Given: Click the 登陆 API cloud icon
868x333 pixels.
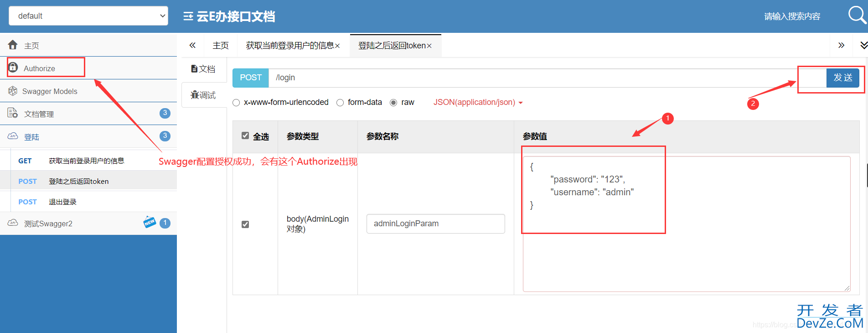Looking at the screenshot, I should [x=13, y=136].
